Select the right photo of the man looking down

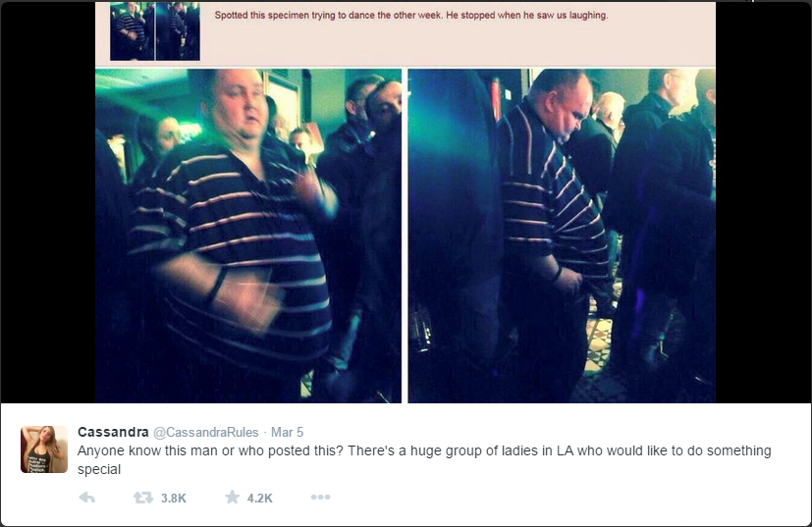click(562, 236)
